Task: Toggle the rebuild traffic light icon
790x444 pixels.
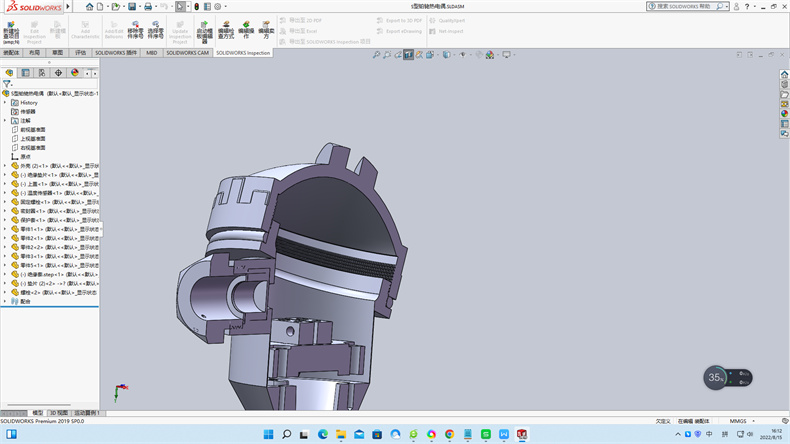Action: 196,6
